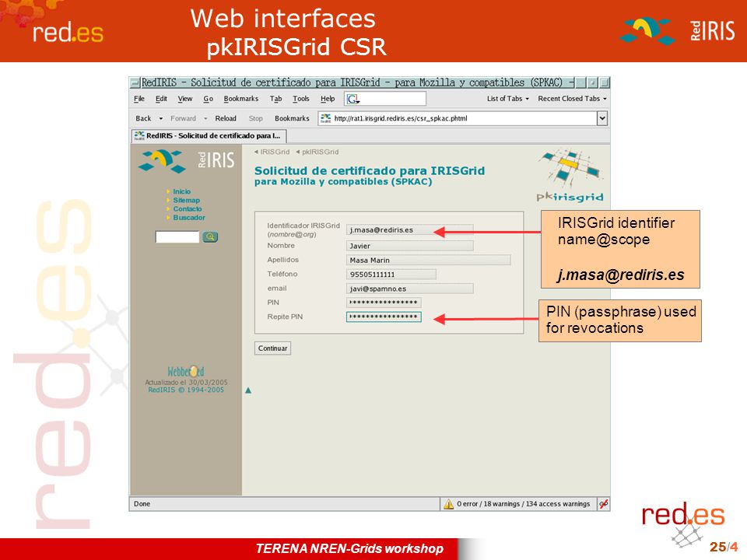Click the green magnifier search button
The width and height of the screenshot is (747, 560).
210,236
